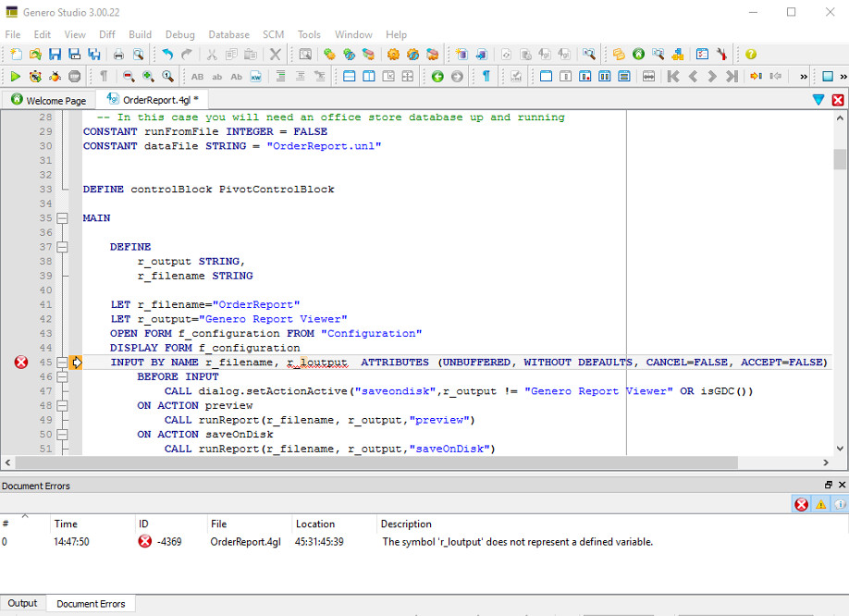849x616 pixels.
Task: Expand the toolbar overflow chevron
Action: click(x=804, y=77)
